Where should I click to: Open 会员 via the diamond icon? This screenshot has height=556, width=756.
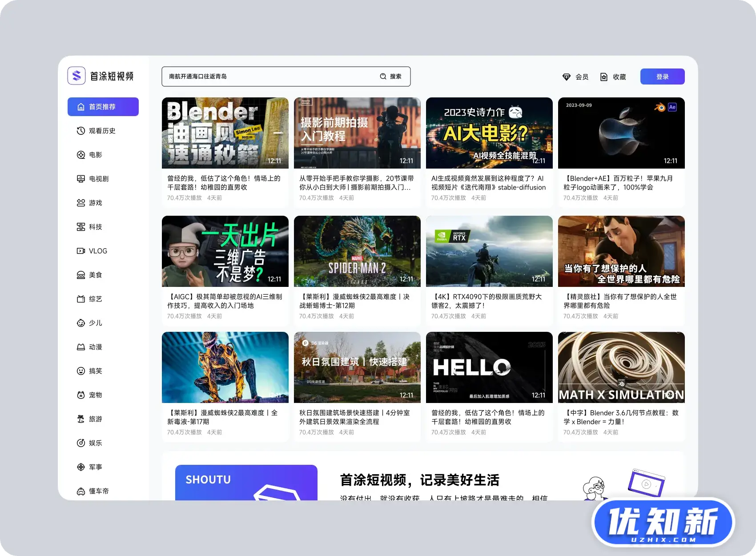[566, 77]
